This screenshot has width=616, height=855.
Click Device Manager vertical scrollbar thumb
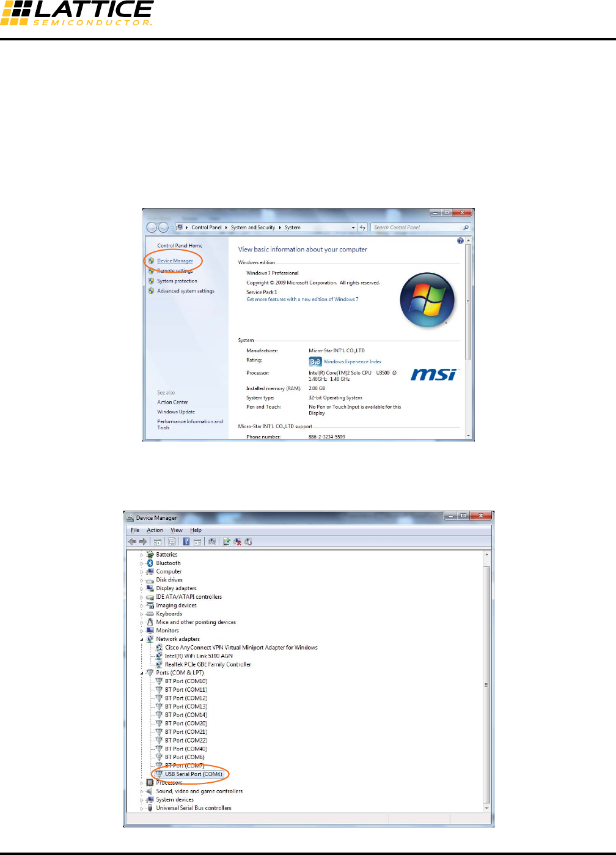point(486,685)
